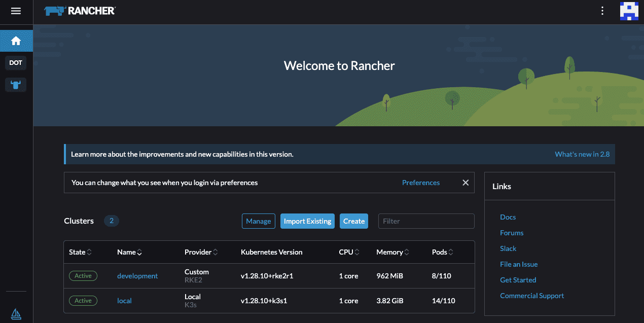The width and height of the screenshot is (644, 323).
Task: Click the Manage clusters button
Action: pyautogui.click(x=259, y=221)
